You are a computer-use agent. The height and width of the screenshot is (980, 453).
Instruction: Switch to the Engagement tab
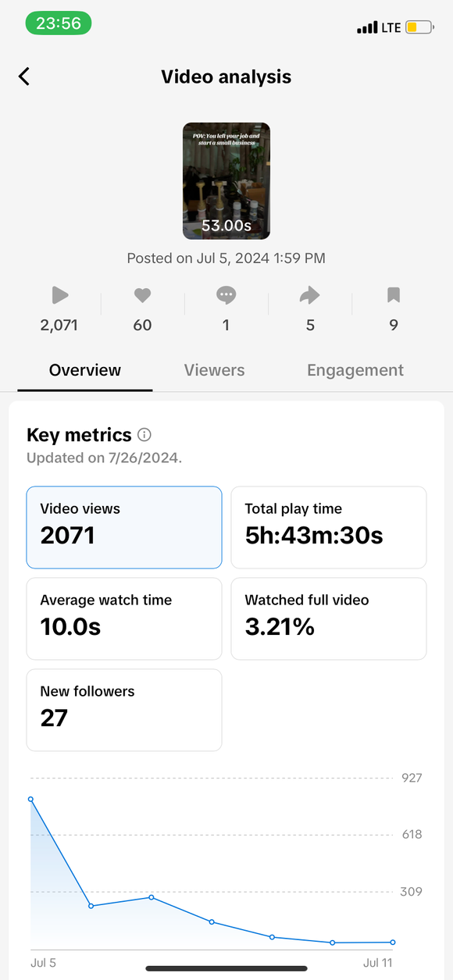click(355, 370)
